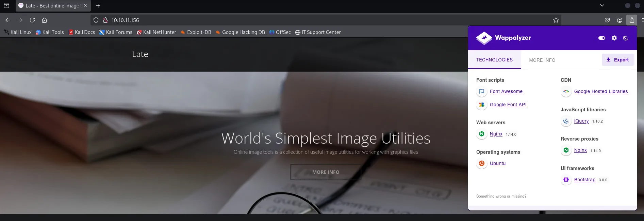
Task: Click the jQuery version 1.10.2 text
Action: [x=597, y=121]
